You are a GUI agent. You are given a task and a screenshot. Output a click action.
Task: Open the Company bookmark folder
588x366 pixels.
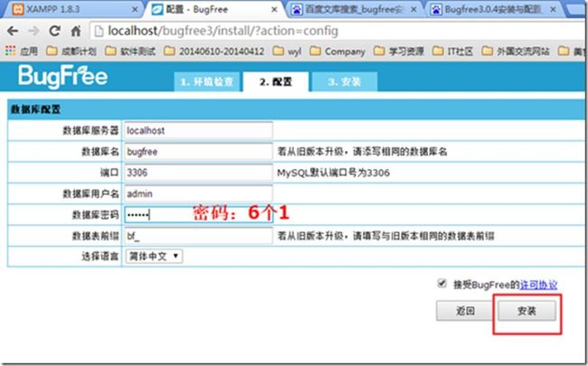pos(337,52)
